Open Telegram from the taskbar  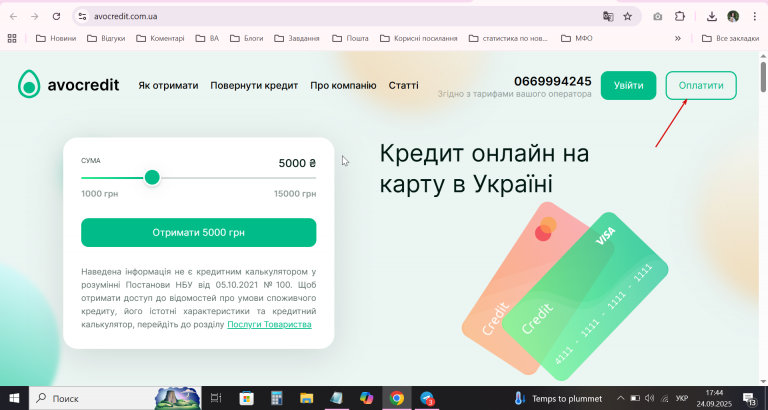tap(427, 398)
